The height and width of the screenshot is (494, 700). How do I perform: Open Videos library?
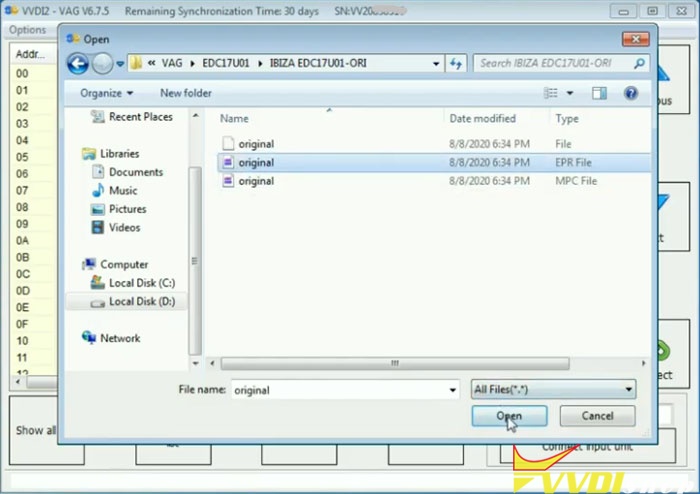[x=116, y=228]
